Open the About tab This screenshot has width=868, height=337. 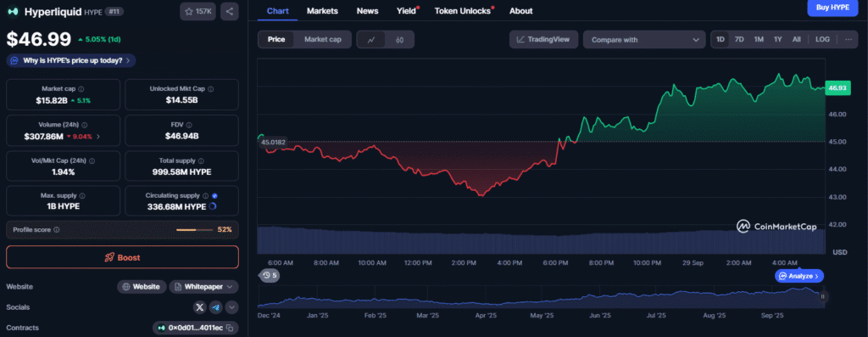[521, 10]
